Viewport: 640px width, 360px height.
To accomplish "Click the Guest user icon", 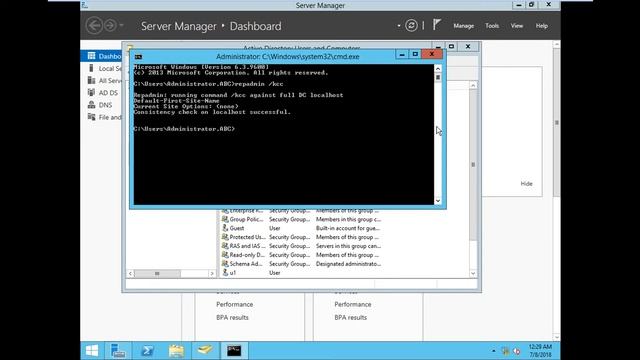I will click(225, 228).
